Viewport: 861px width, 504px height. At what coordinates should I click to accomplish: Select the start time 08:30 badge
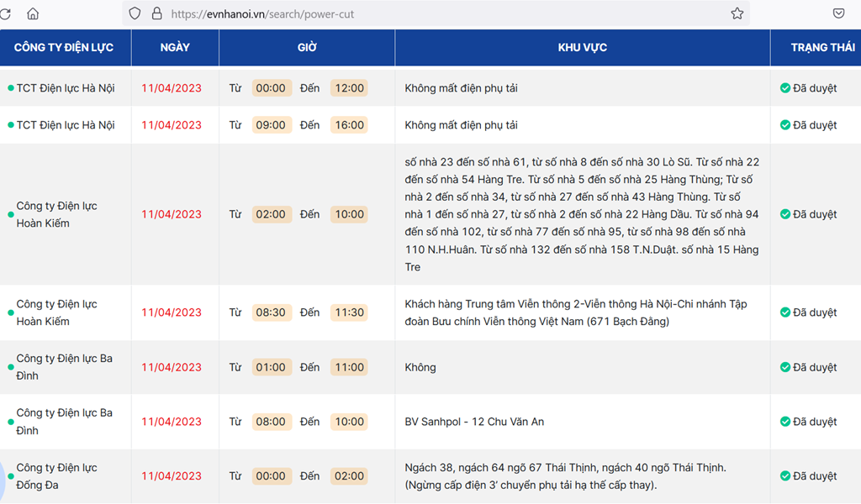(272, 312)
